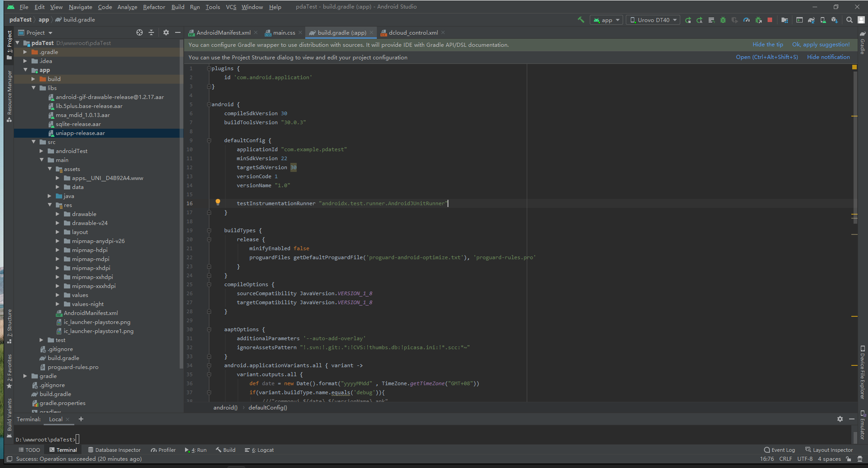868x468 pixels.
Task: Toggle the Project tool window sidebar tab
Action: [9, 44]
